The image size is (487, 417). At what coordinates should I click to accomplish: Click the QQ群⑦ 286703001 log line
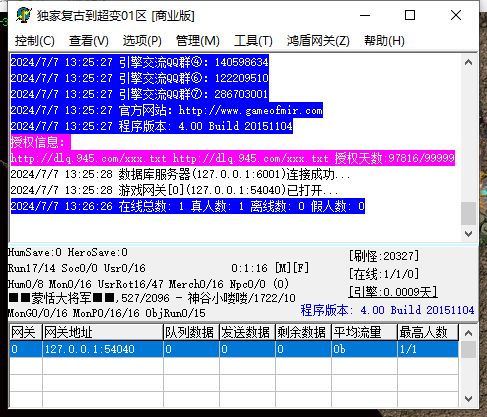tap(140, 94)
